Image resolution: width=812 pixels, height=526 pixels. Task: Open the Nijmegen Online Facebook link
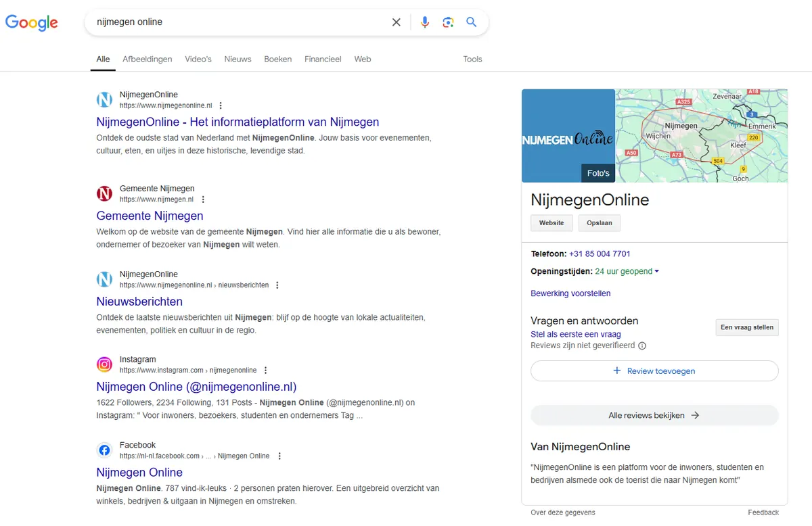[x=139, y=473]
